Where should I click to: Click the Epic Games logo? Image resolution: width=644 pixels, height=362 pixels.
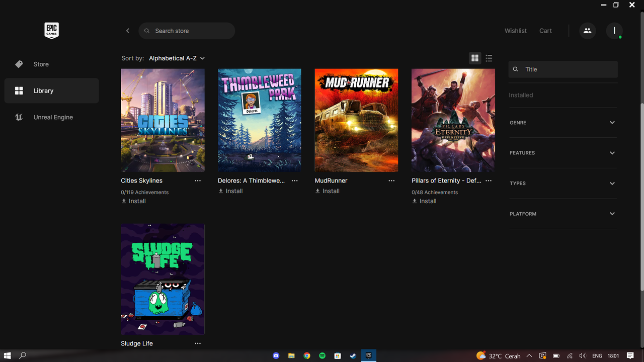coord(51,31)
